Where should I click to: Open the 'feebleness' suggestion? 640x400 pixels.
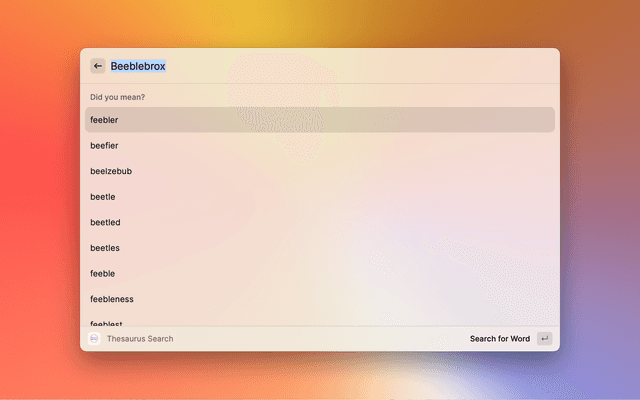(112, 299)
